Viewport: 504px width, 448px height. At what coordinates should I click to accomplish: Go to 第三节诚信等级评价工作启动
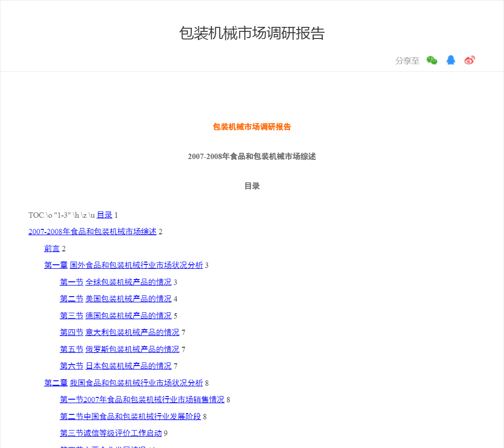[111, 433]
